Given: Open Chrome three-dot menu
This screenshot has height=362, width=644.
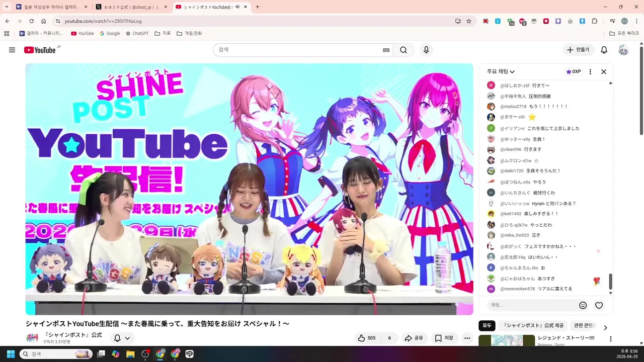Looking at the screenshot, I should 636,21.
